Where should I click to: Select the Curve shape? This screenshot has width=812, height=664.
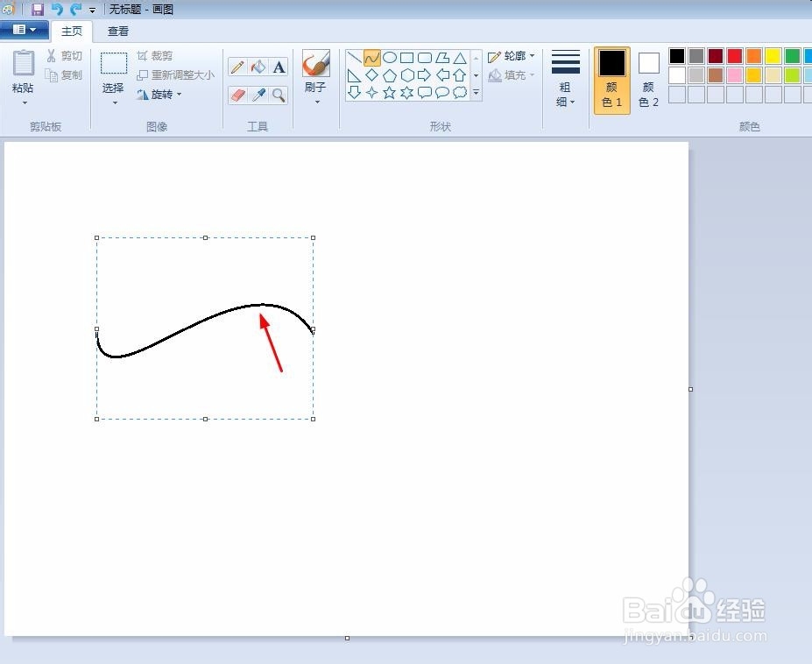click(371, 58)
